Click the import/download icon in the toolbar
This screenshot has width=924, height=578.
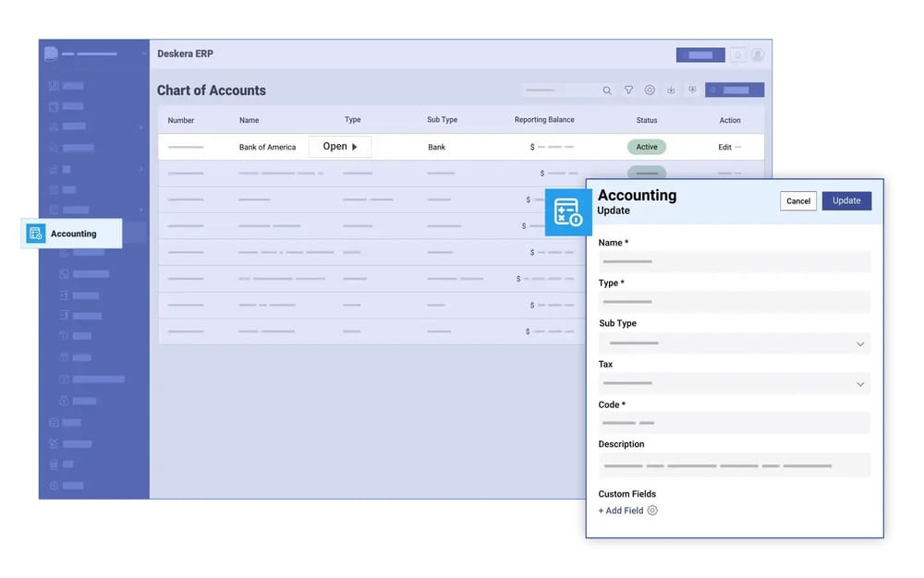pyautogui.click(x=671, y=90)
